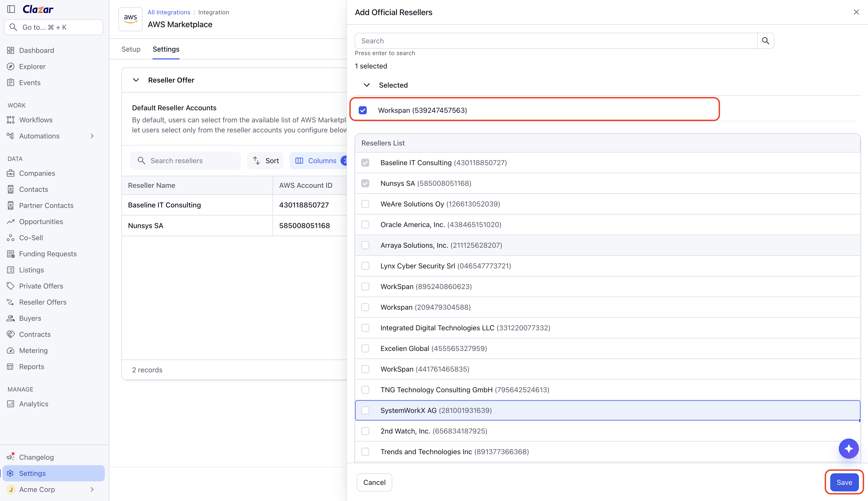Click the Companies briefcase icon
This screenshot has width=868, height=501.
click(11, 173)
